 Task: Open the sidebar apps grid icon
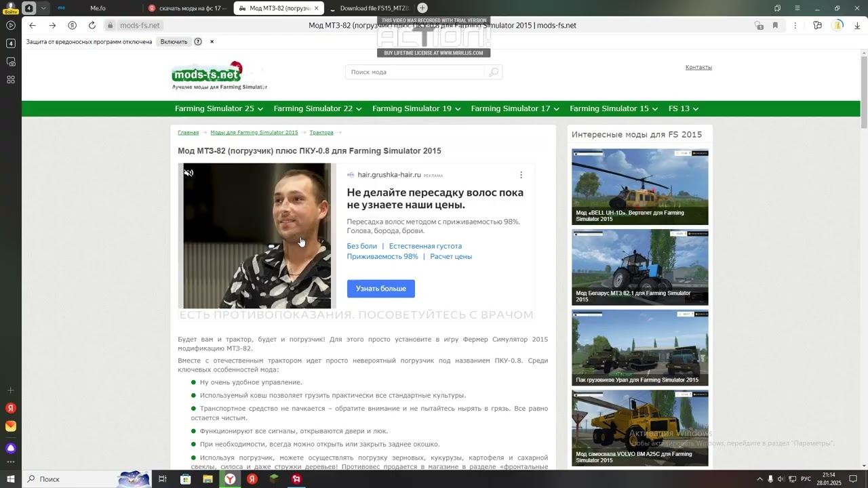11,79
